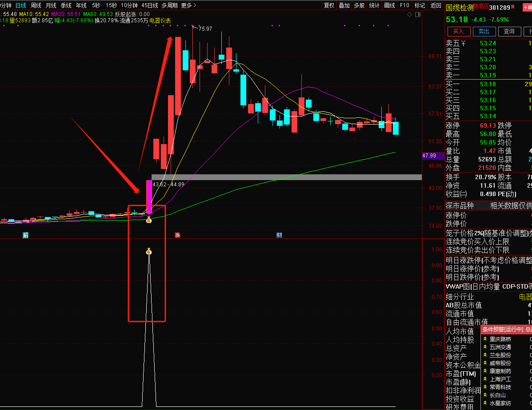Click the alert icon beside 长白山
The height and width of the screenshot is (410, 532).
point(485,395)
